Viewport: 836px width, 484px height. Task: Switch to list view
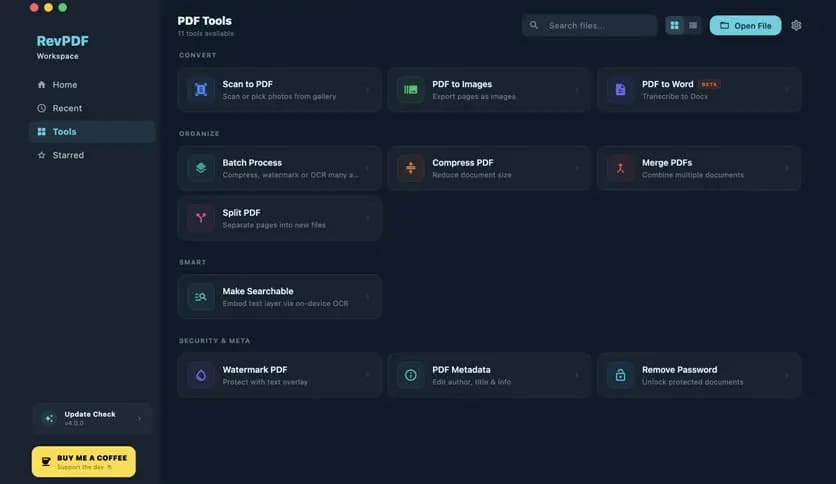click(693, 25)
